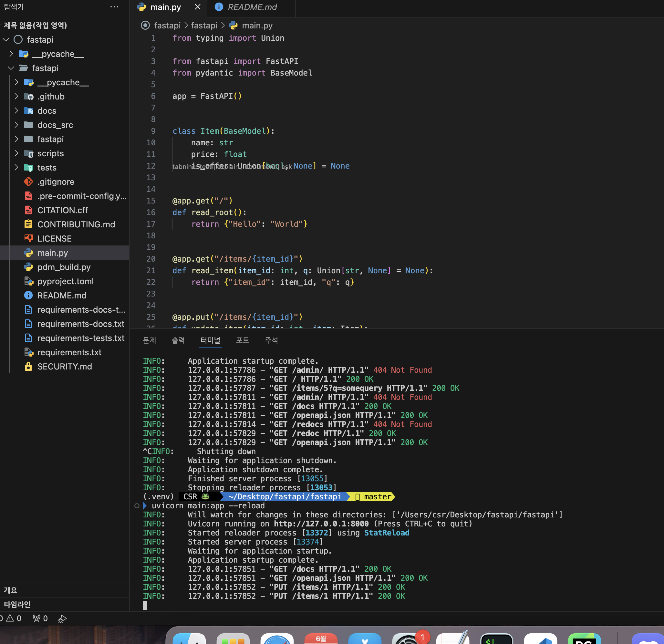The height and width of the screenshot is (644, 664).
Task: Expand the 타임라인 (Timeline) section
Action: pyautogui.click(x=17, y=604)
